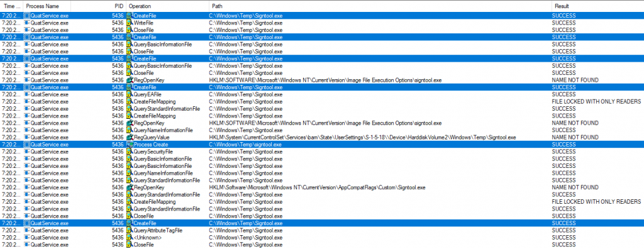
Task: Click the QueryAttributeTagFile operation icon
Action: (x=130, y=231)
